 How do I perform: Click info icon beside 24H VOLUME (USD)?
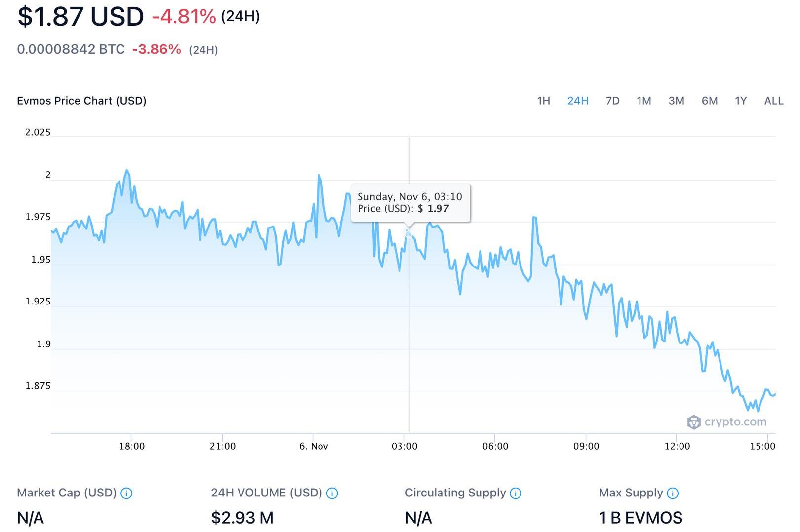click(332, 493)
